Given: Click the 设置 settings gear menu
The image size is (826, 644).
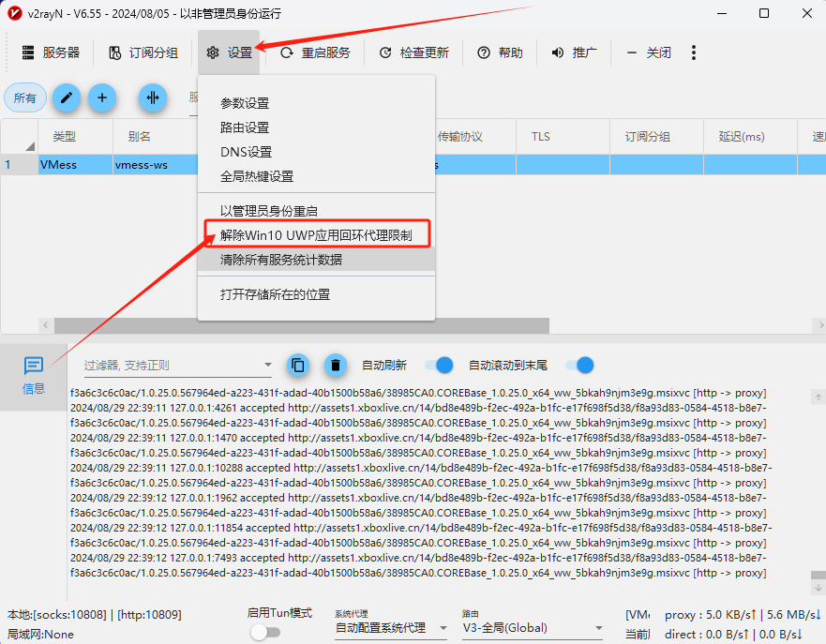Looking at the screenshot, I should click(x=229, y=52).
